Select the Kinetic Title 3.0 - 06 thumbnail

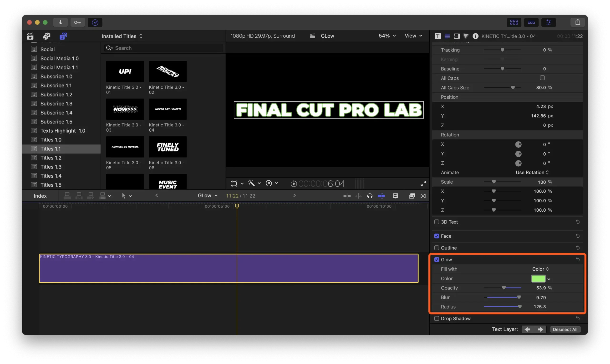click(168, 147)
